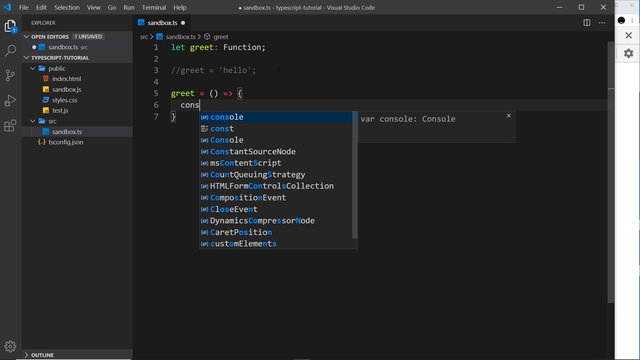The image size is (640, 360).
Task: Click the unsaved dot on sandbox.ts tab
Action: click(183, 23)
